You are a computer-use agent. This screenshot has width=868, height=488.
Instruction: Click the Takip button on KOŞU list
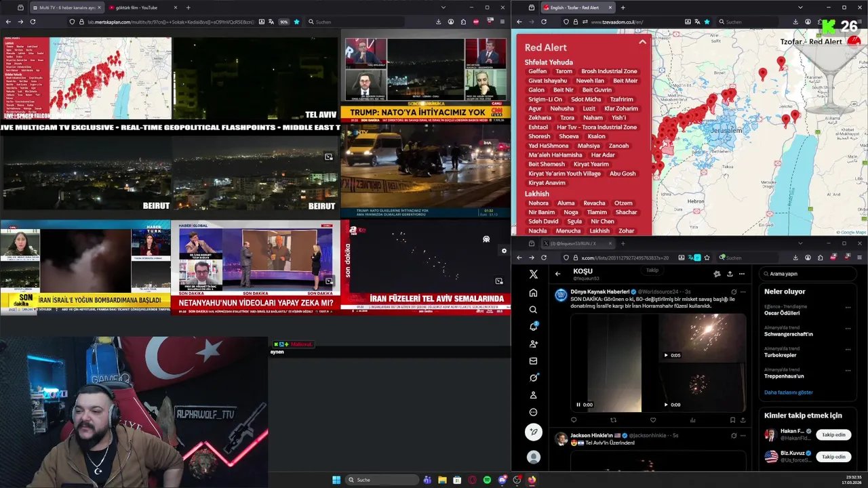click(652, 270)
